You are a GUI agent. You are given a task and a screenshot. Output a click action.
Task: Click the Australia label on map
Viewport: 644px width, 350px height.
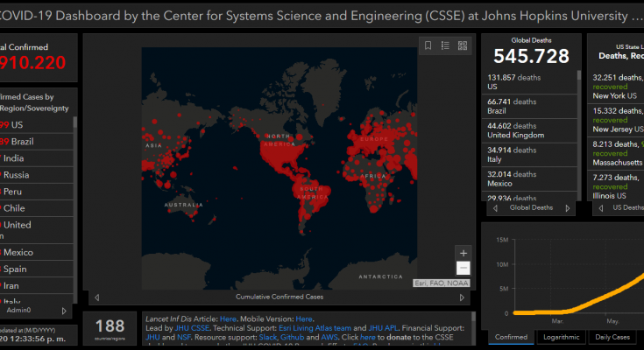tap(184, 205)
